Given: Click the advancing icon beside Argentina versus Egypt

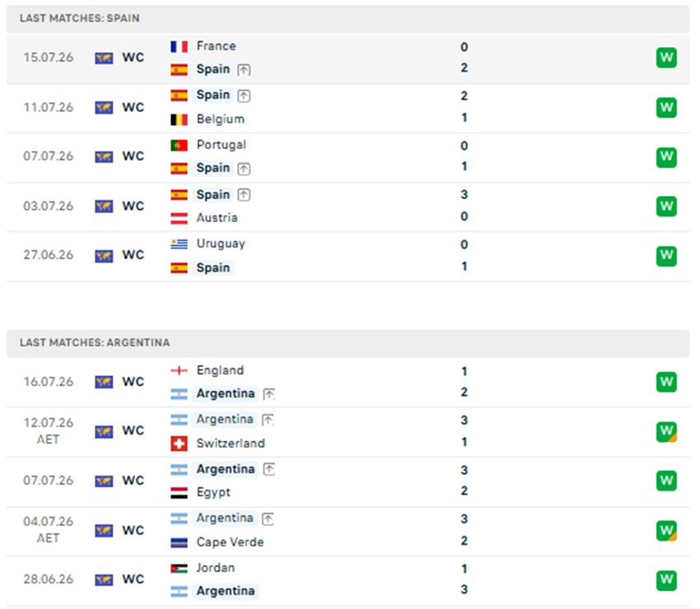Looking at the screenshot, I should coord(268,469).
